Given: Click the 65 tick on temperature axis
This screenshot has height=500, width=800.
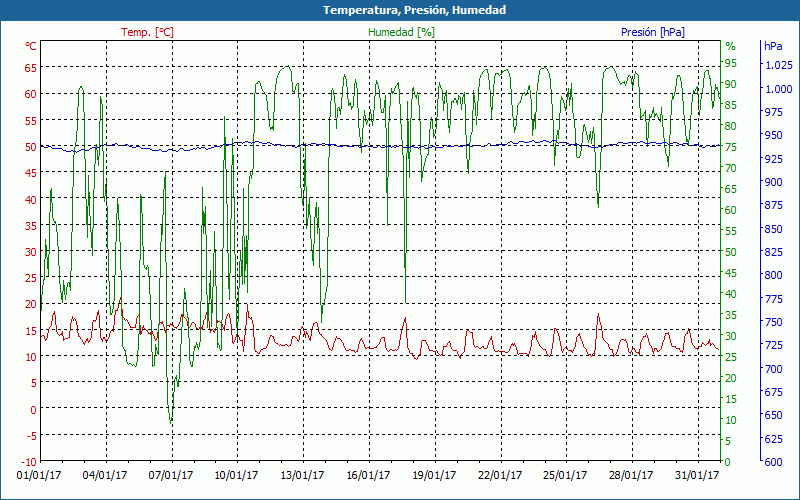Looking at the screenshot, I should point(31,67).
